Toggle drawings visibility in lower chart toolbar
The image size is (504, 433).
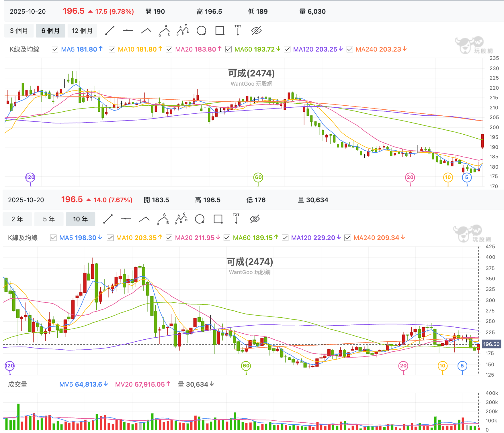255,219
